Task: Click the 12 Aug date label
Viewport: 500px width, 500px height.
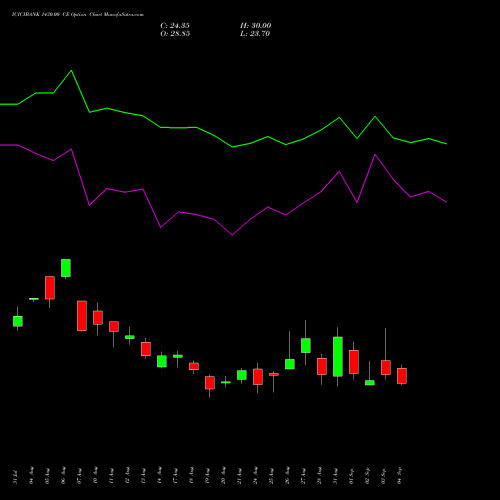Action: point(127,476)
